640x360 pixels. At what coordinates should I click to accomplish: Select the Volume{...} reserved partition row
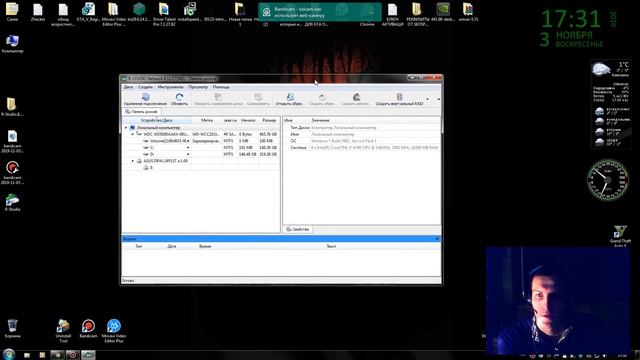tap(202, 141)
